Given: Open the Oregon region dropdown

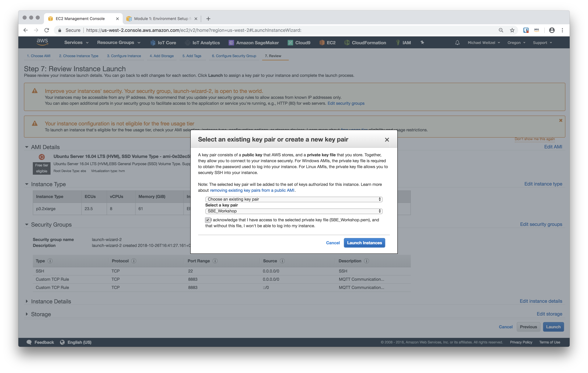Looking at the screenshot, I should tap(516, 43).
